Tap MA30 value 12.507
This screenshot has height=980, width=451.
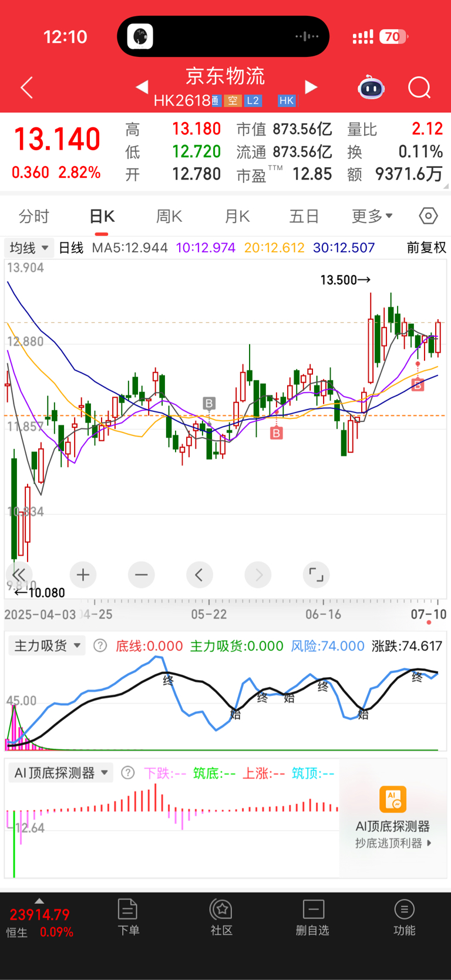pos(344,248)
